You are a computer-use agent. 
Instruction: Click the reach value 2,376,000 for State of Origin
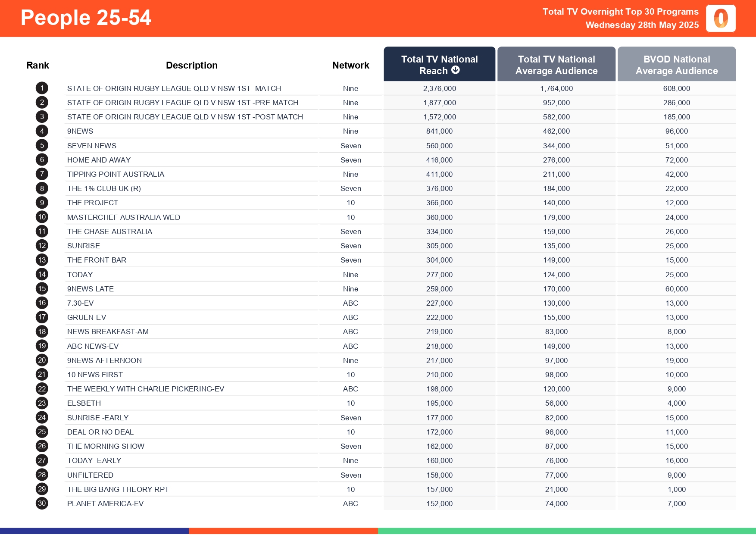(x=439, y=88)
